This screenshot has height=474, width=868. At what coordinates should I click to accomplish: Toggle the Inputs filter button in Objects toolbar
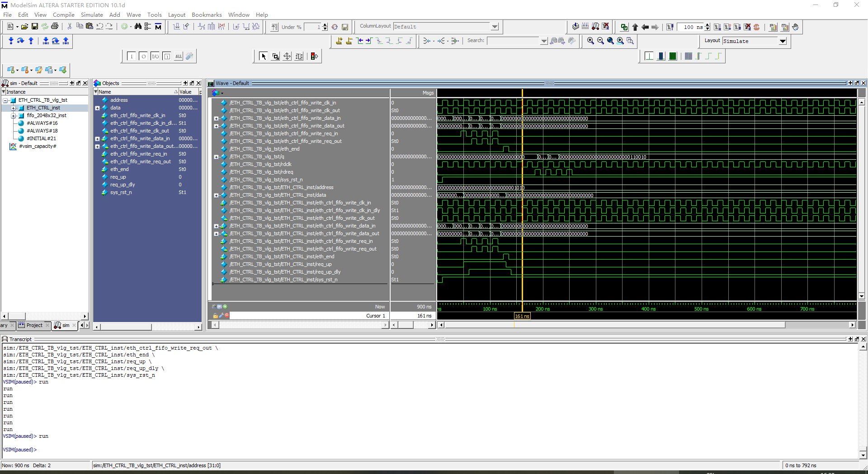[x=132, y=57]
